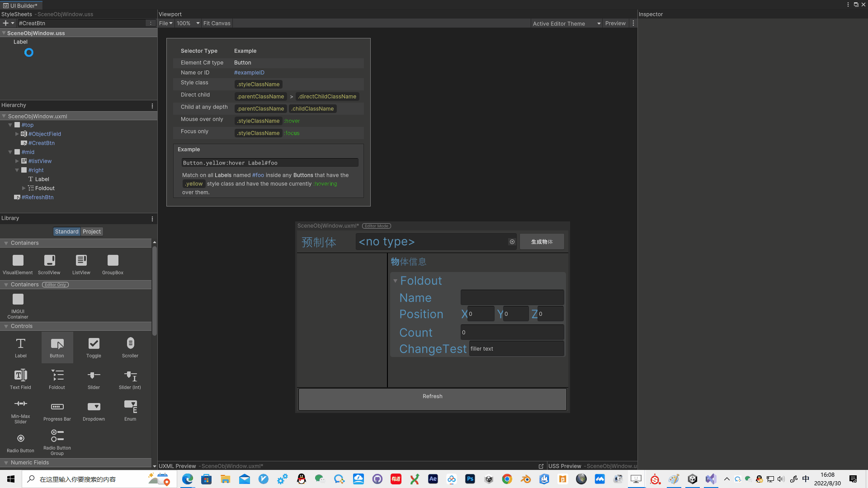The width and height of the screenshot is (868, 488).
Task: Select the IMGUI Container element
Action: 18,302
